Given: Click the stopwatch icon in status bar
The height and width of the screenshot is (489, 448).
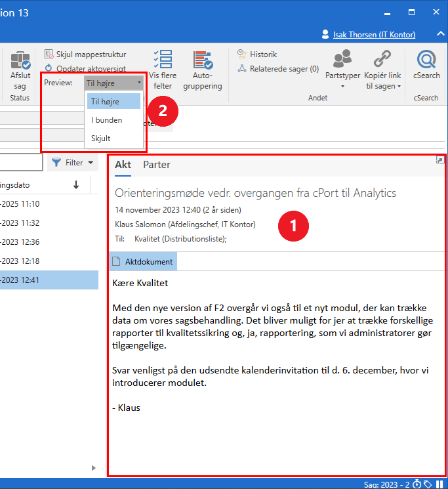Looking at the screenshot, I should tap(417, 484).
